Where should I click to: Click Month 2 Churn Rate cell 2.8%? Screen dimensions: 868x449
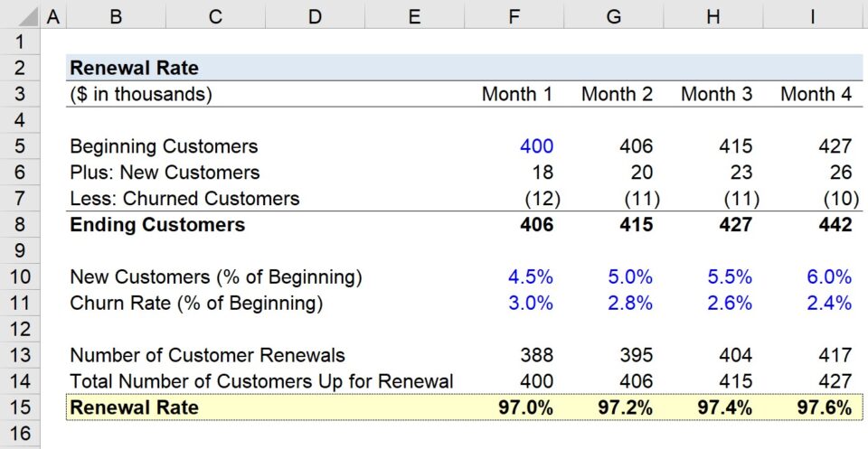(x=629, y=304)
